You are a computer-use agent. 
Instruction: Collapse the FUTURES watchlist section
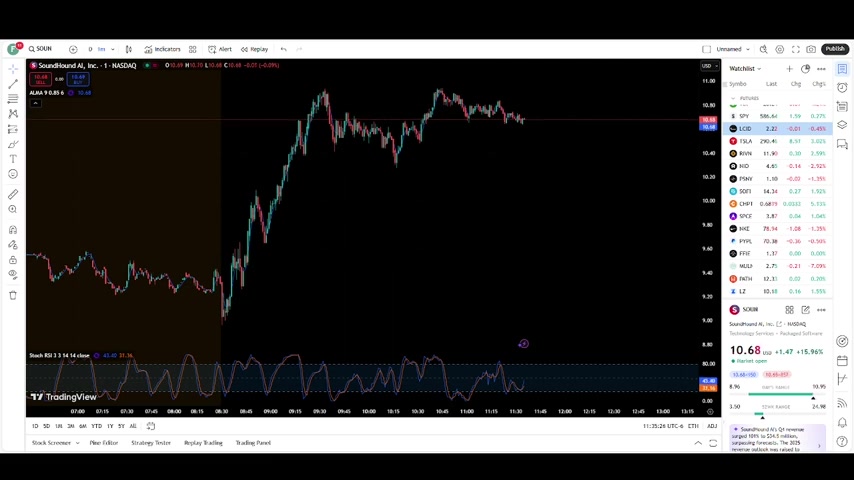pos(733,98)
